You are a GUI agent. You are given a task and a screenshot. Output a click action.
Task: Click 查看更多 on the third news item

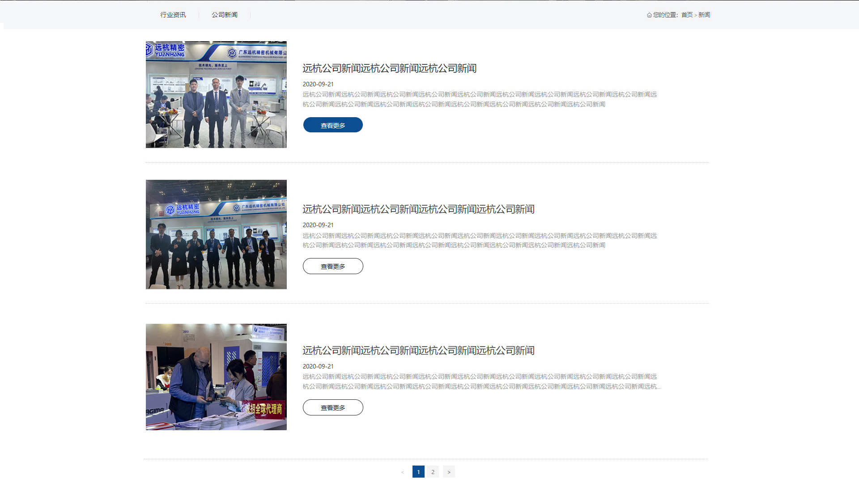tap(333, 407)
